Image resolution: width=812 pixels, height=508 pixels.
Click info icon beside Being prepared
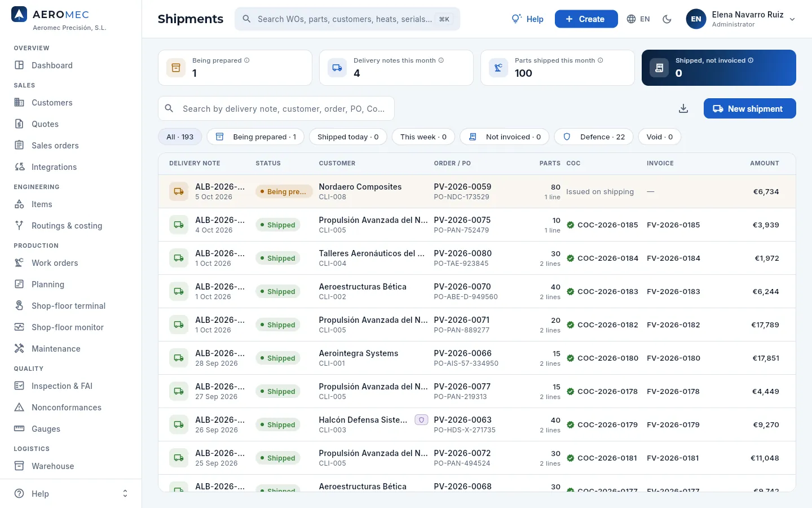(x=247, y=60)
